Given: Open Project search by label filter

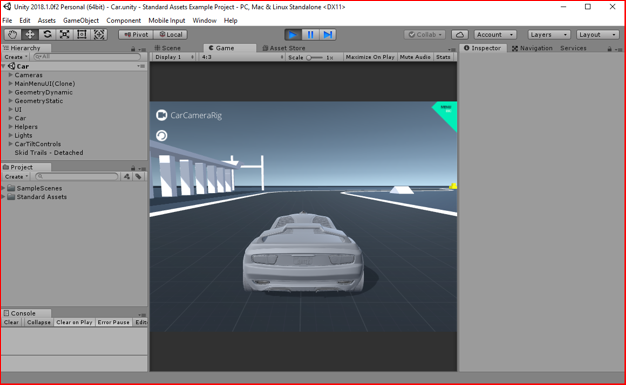Looking at the screenshot, I should [x=138, y=176].
